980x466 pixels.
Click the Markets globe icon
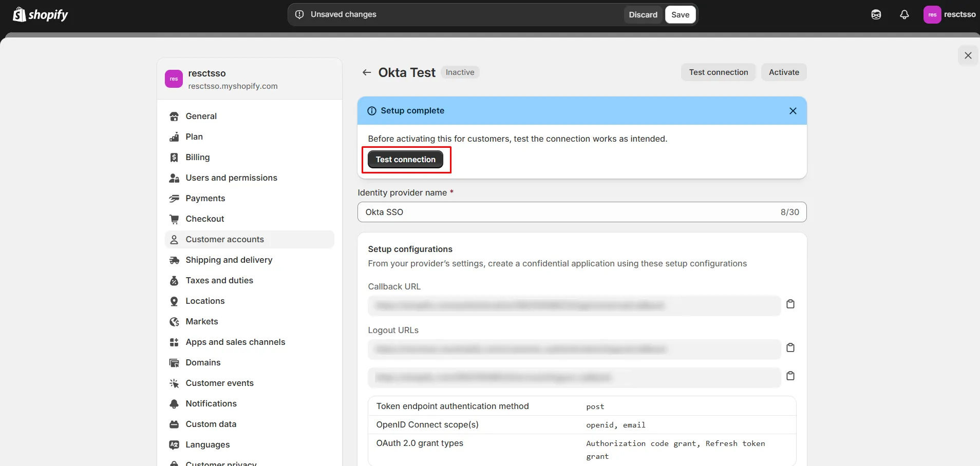click(x=174, y=322)
